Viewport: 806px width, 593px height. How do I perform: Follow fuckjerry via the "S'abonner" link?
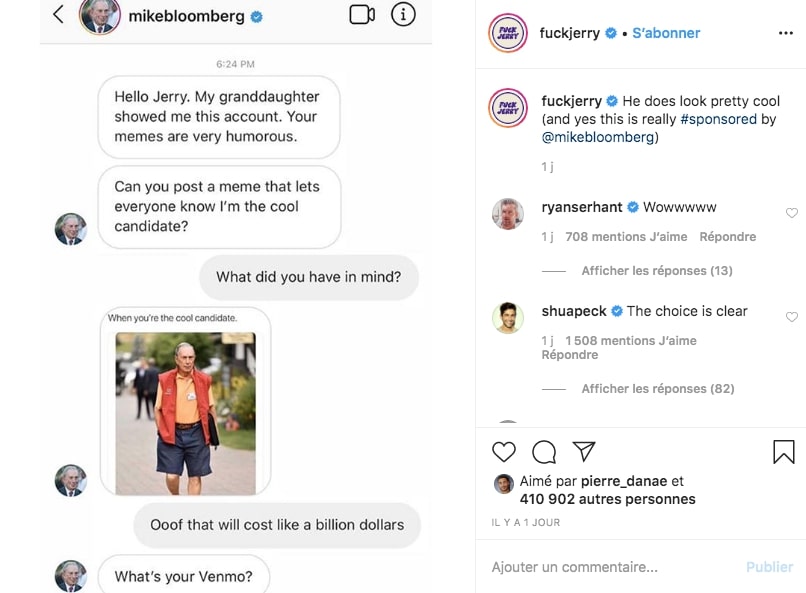pos(666,33)
